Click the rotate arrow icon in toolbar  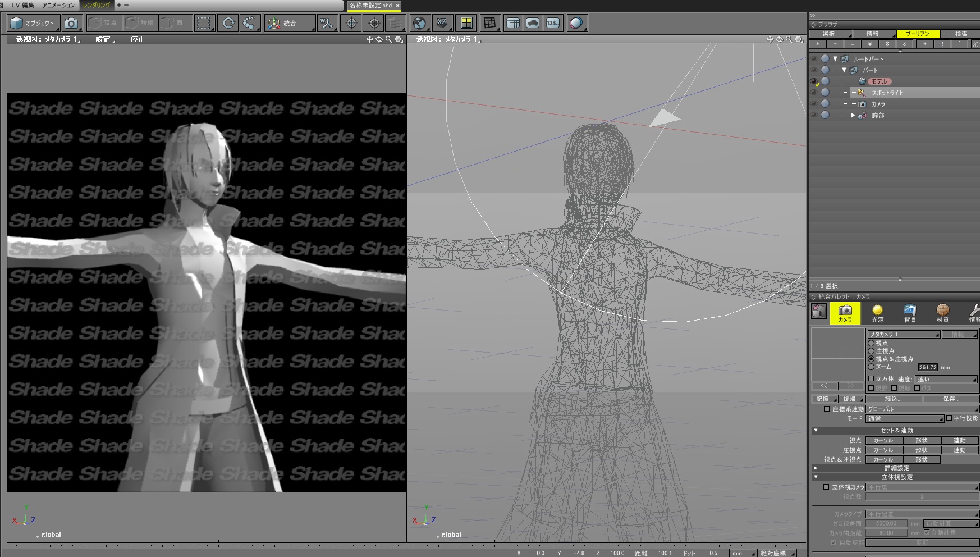(228, 23)
